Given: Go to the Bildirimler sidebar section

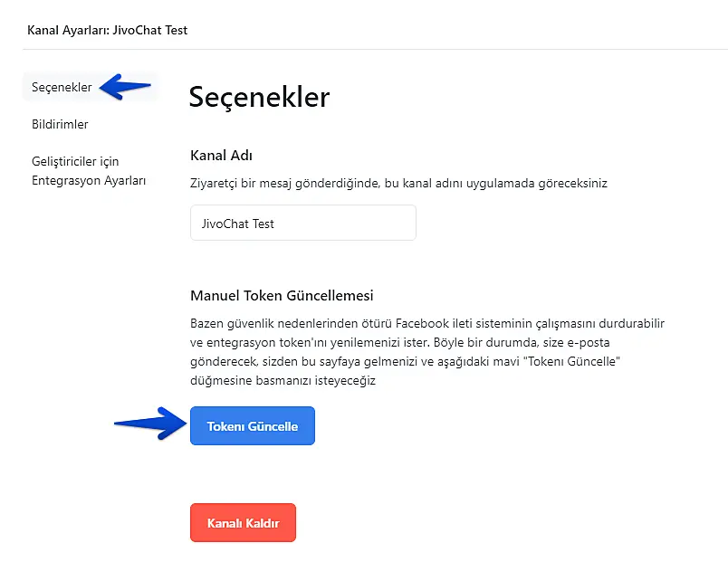Looking at the screenshot, I should (x=60, y=125).
